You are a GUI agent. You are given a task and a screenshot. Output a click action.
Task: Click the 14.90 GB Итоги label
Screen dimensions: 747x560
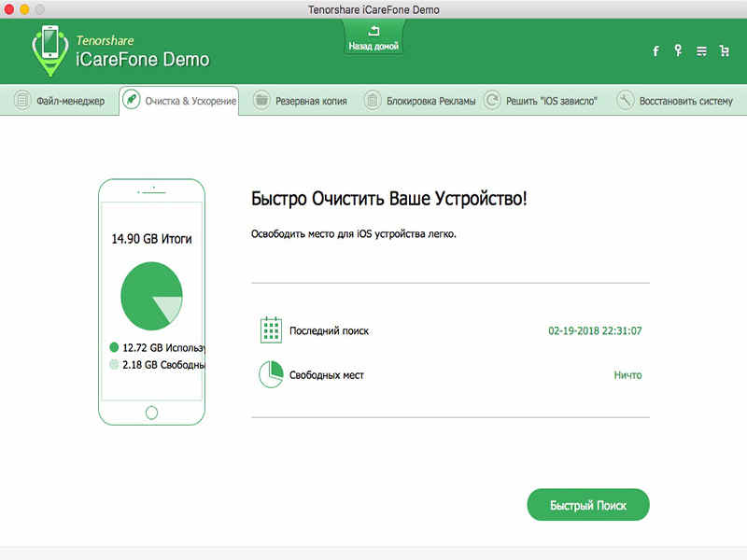tap(151, 239)
